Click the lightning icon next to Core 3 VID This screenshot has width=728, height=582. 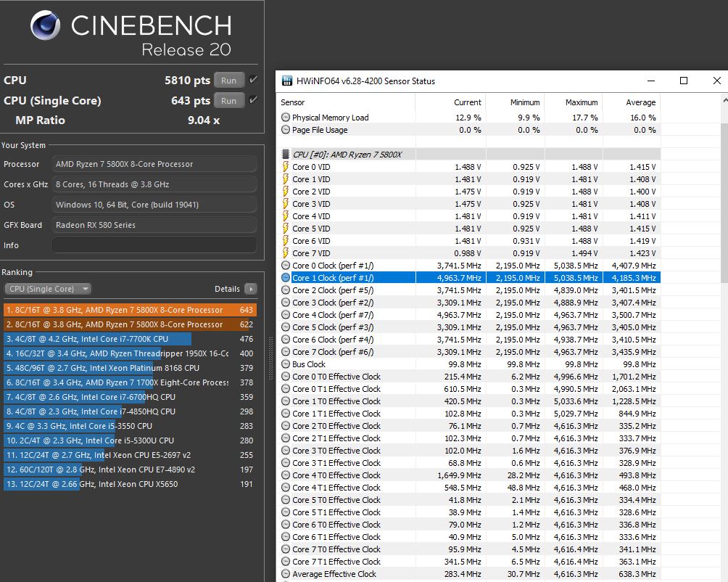pos(286,204)
